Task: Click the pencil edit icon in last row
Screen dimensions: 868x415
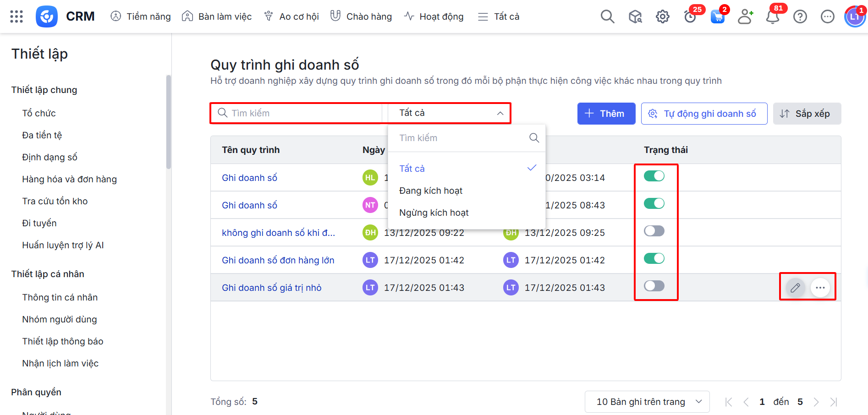Action: pyautogui.click(x=795, y=288)
